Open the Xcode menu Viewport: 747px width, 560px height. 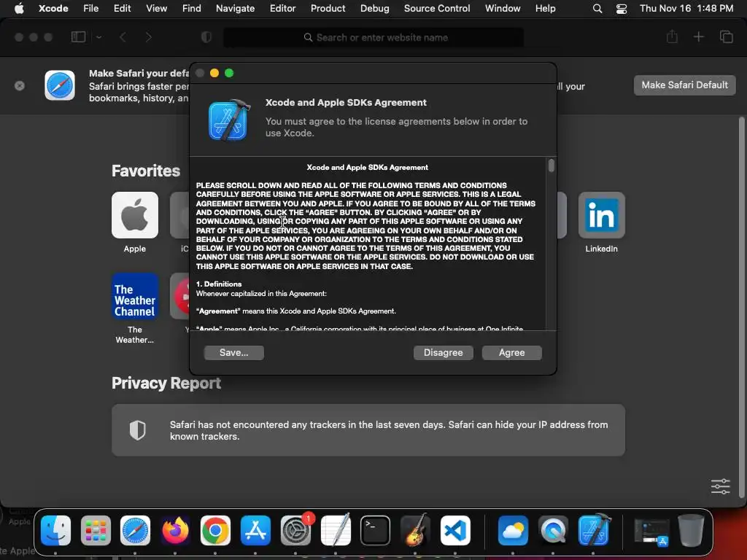53,8
